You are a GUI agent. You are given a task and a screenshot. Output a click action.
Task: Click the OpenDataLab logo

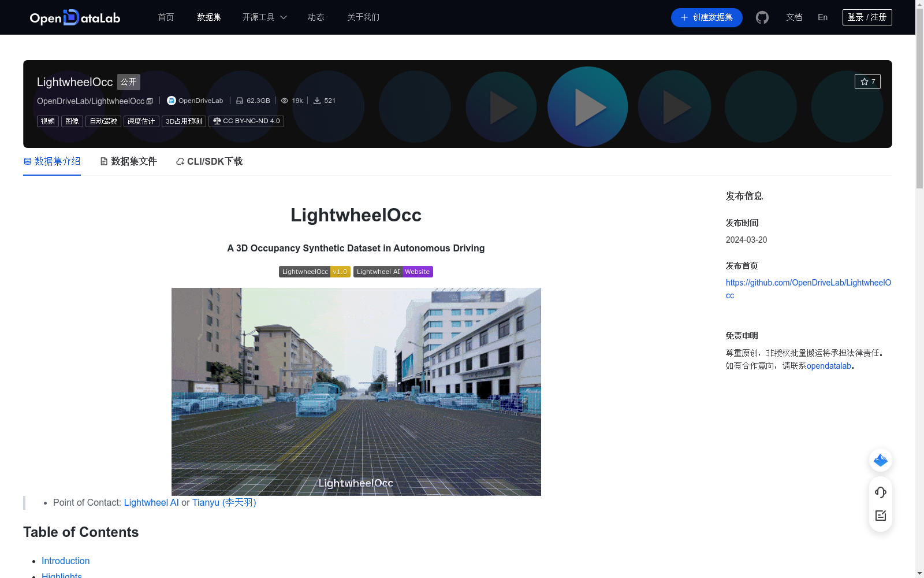click(75, 17)
